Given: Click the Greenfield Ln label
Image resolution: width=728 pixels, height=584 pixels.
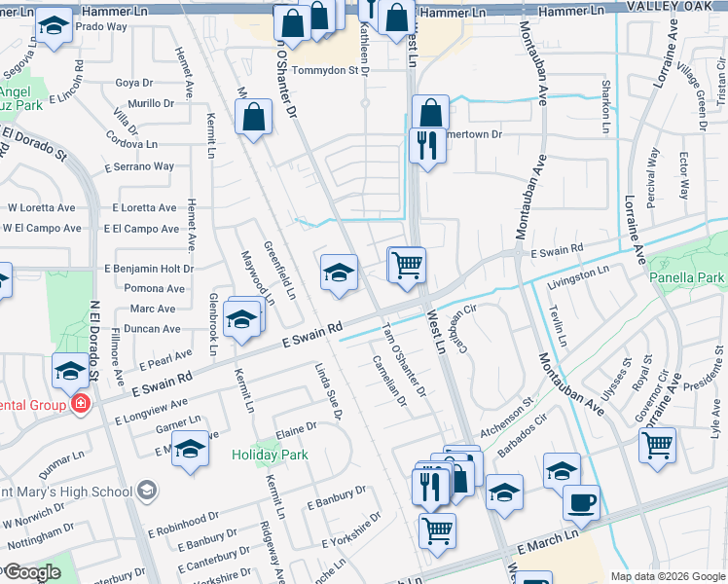Looking at the screenshot, I should 279,270.
